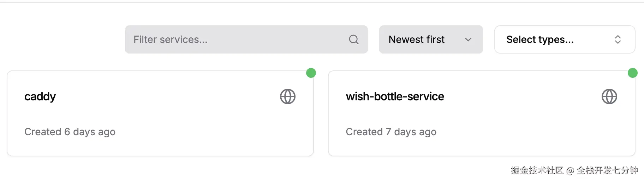Click the green status dot on wish-bottle-service

point(632,73)
